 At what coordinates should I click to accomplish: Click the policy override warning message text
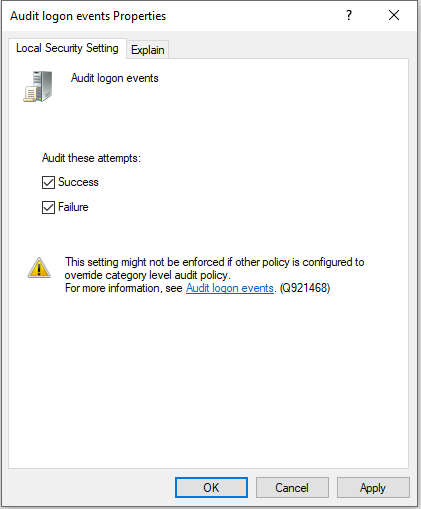[214, 269]
